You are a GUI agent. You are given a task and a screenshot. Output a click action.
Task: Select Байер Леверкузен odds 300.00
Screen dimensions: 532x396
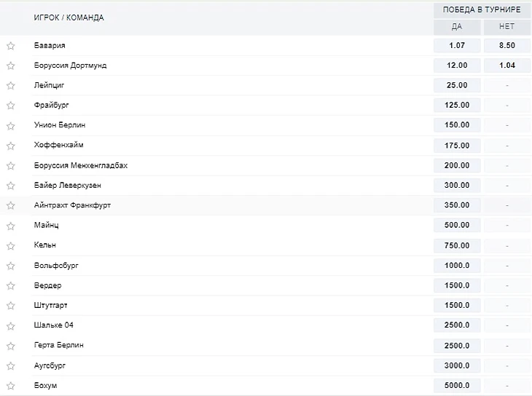(x=457, y=186)
